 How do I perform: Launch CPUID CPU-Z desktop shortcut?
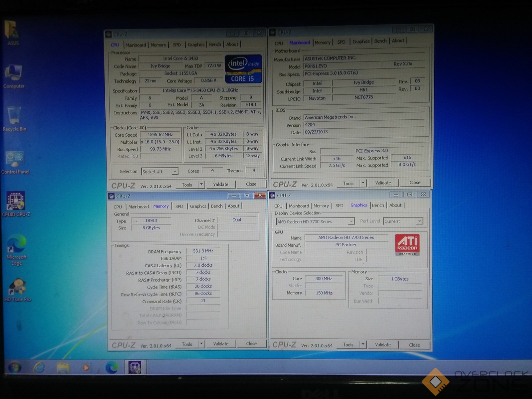pyautogui.click(x=16, y=204)
